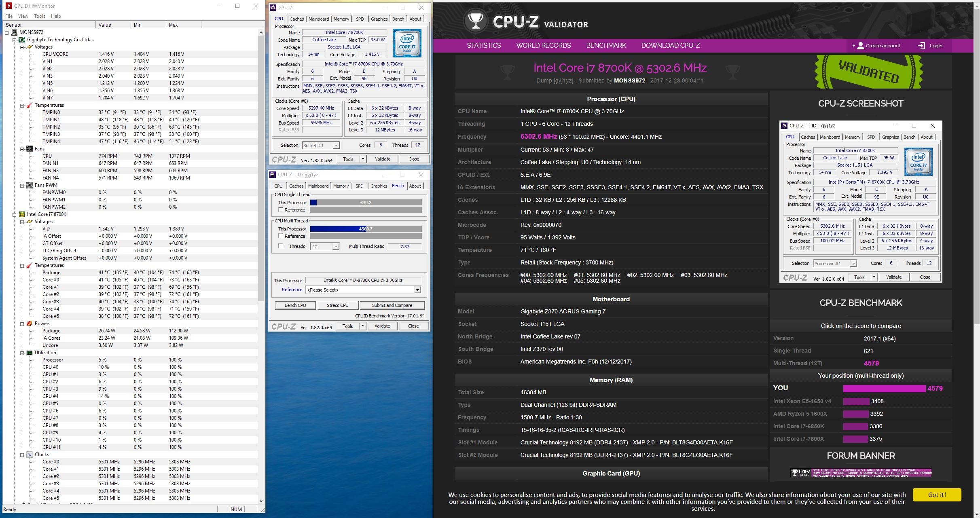Click the CPU-Z app icon in top CPU-Z title bar

click(273, 7)
